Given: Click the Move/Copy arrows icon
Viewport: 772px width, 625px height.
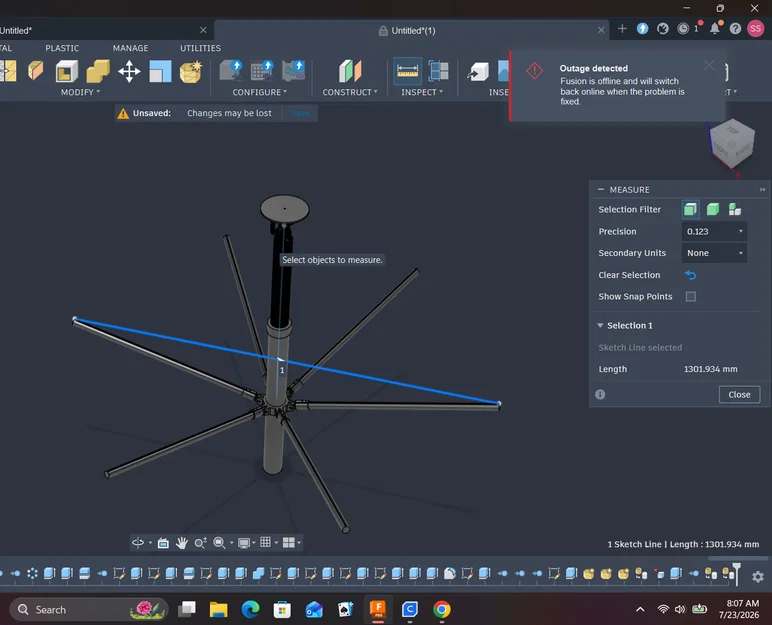Looking at the screenshot, I should [x=129, y=71].
